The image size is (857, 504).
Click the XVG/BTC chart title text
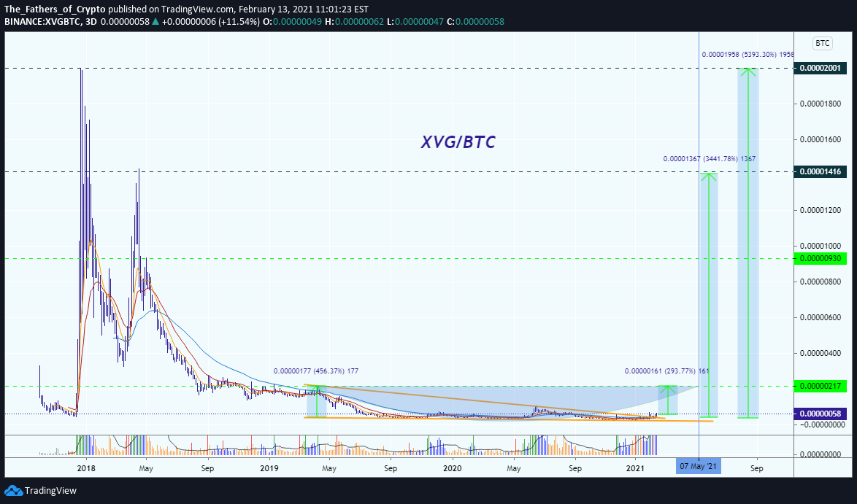pos(458,142)
